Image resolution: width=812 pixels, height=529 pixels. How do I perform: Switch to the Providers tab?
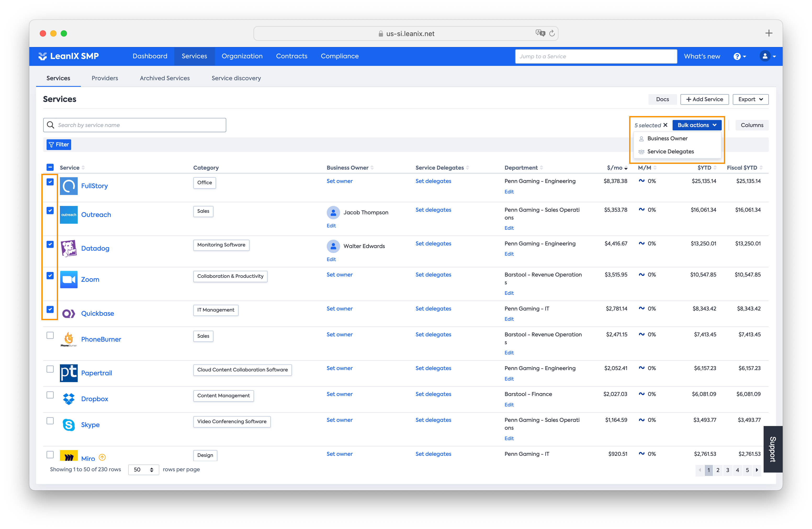[x=105, y=78]
